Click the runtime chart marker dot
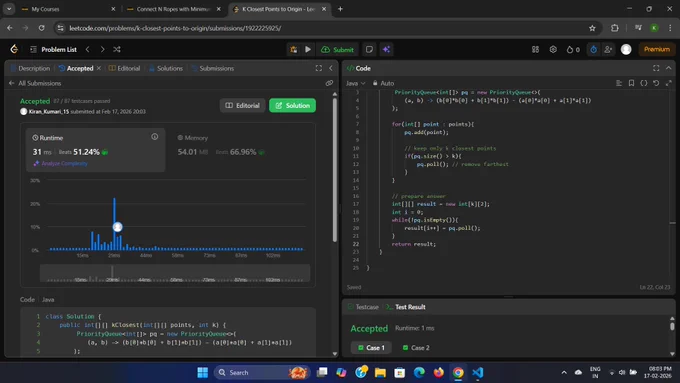Screen dimensions: 680x383 pyautogui.click(x=118, y=226)
